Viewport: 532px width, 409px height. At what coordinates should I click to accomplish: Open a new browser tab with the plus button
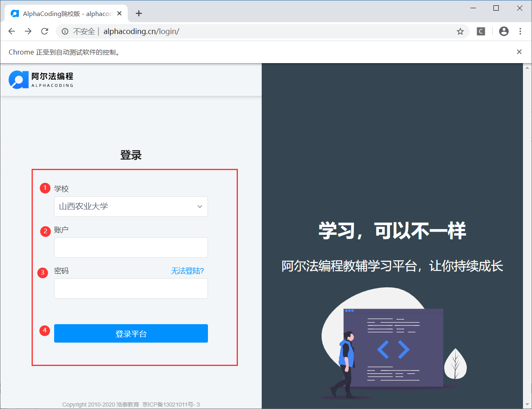click(x=139, y=13)
